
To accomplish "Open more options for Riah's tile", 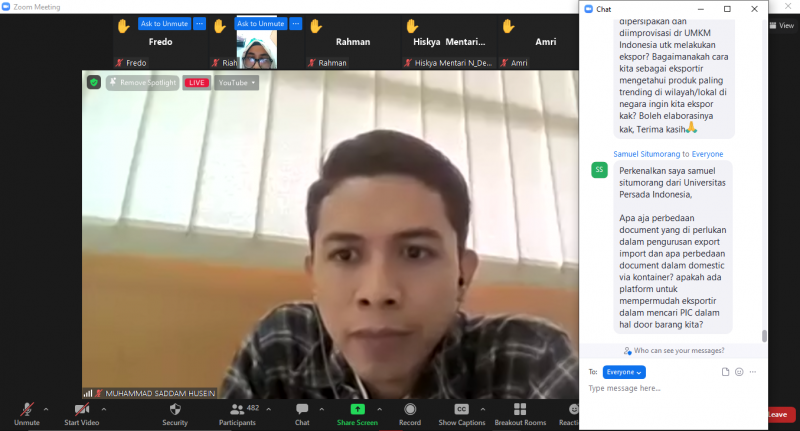I will click(296, 23).
